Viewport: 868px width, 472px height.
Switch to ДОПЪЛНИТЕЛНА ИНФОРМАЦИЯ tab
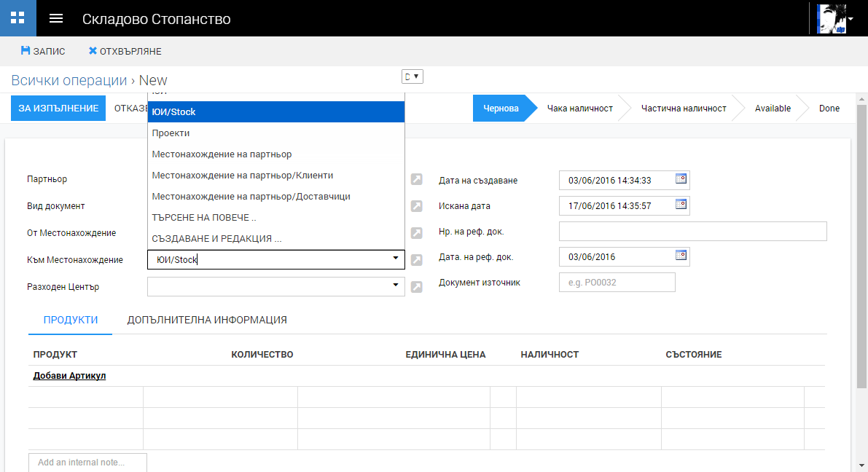pos(207,320)
